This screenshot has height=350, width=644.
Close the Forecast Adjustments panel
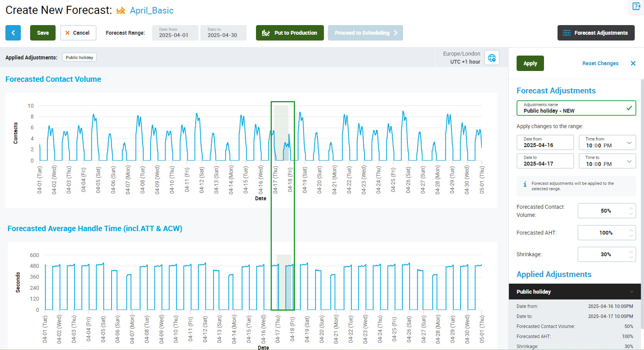pos(633,63)
